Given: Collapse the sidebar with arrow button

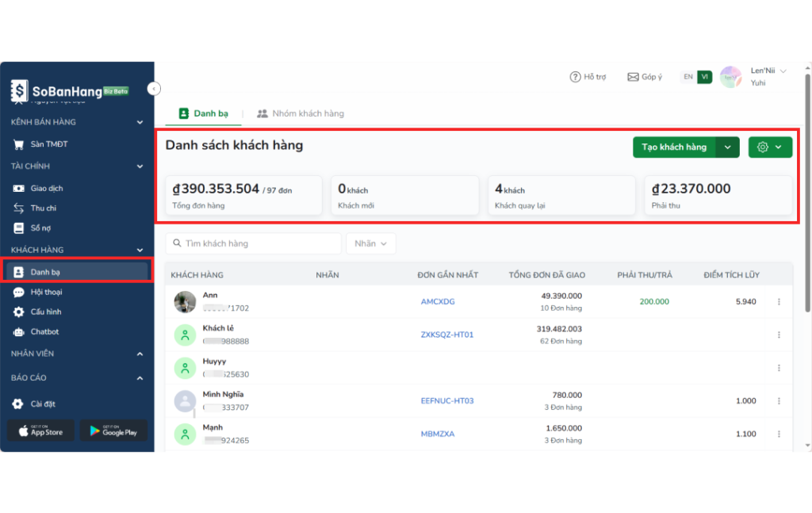Looking at the screenshot, I should 154,89.
